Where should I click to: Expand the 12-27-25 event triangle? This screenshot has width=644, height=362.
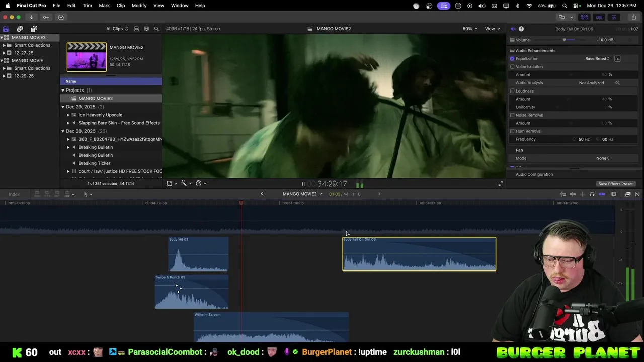point(4,53)
